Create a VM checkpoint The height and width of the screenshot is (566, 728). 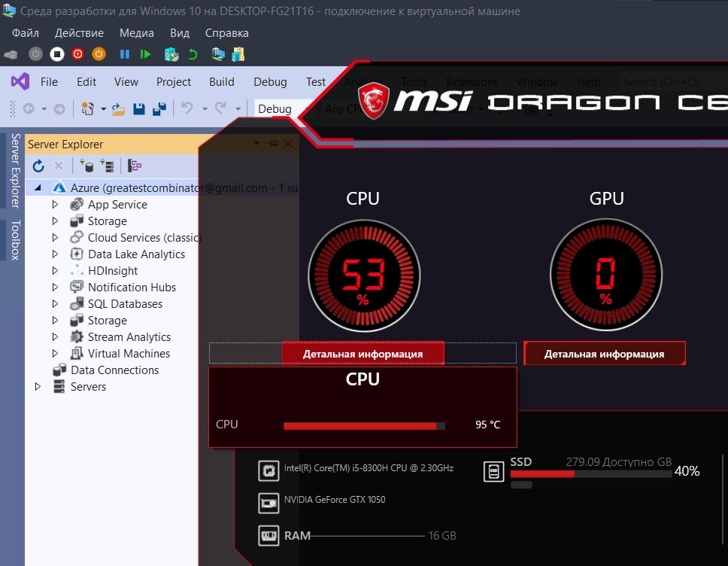click(x=171, y=54)
